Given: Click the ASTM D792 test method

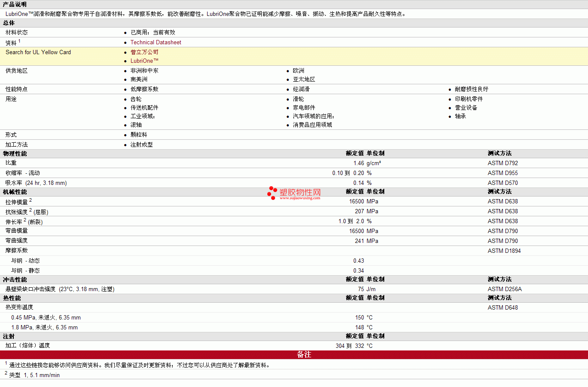Looking at the screenshot, I should coord(503,163).
